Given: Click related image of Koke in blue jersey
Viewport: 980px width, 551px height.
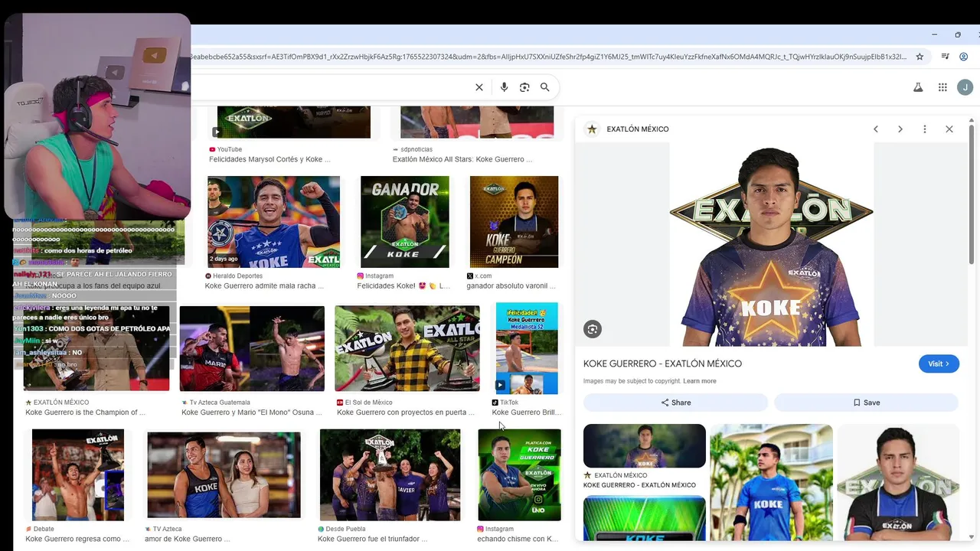Looking at the screenshot, I should pyautogui.click(x=771, y=482).
